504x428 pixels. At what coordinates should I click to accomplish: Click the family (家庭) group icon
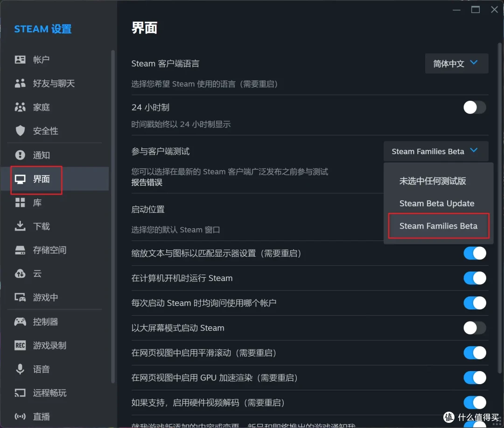pos(20,107)
